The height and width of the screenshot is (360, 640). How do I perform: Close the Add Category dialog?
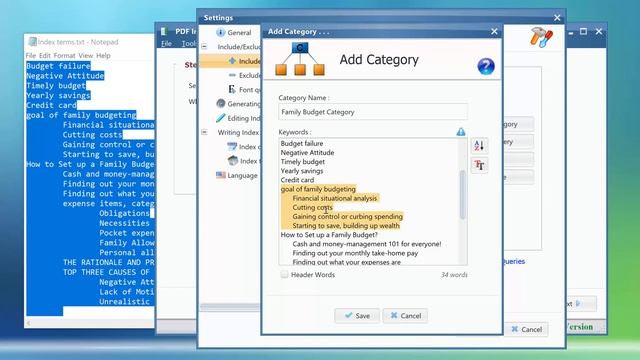494,31
